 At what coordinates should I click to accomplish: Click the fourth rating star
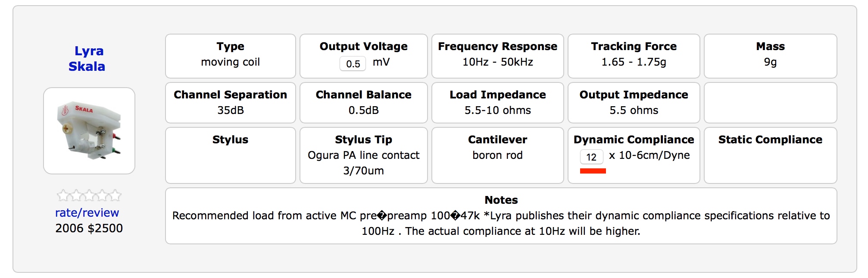point(103,196)
